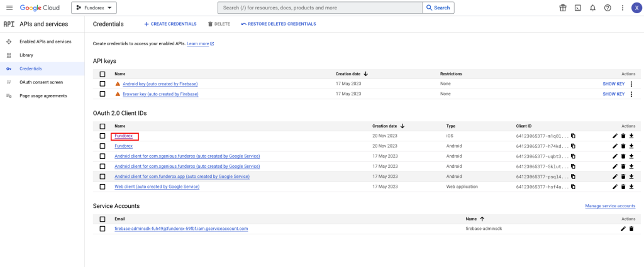The width and height of the screenshot is (644, 267).
Task: Toggle OAuth Client IDs select-all checkbox
Action: (x=103, y=126)
